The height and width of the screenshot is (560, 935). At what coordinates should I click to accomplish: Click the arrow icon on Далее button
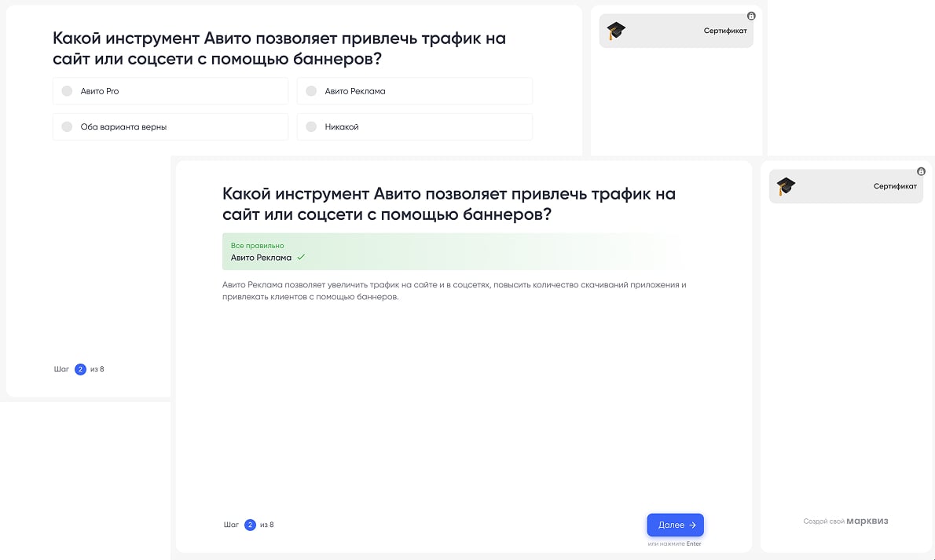(692, 525)
